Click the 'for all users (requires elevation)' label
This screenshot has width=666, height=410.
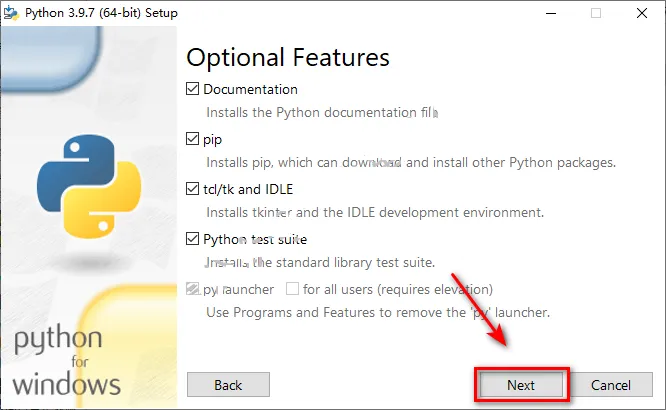click(x=398, y=289)
